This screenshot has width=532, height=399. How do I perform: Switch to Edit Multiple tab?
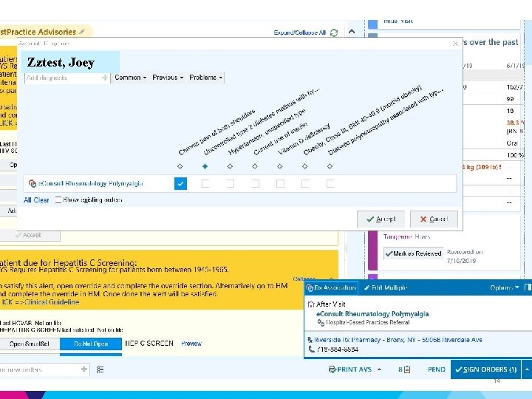coord(386,287)
